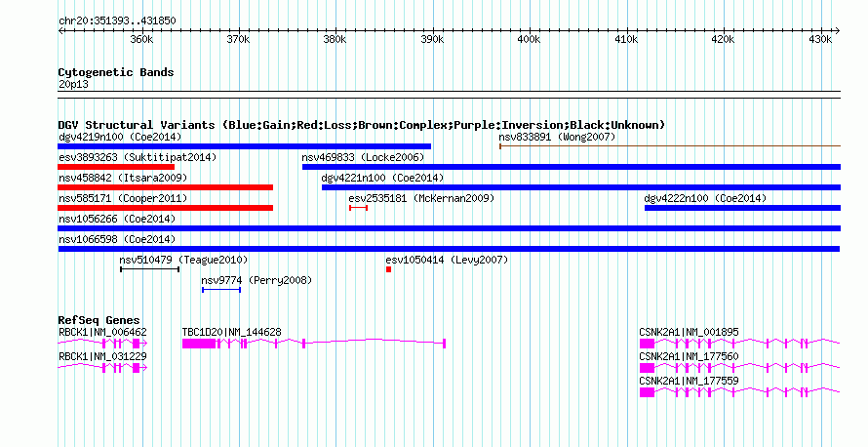Click the 400k ruler tick label
This screenshot has height=447, width=868.
[529, 39]
